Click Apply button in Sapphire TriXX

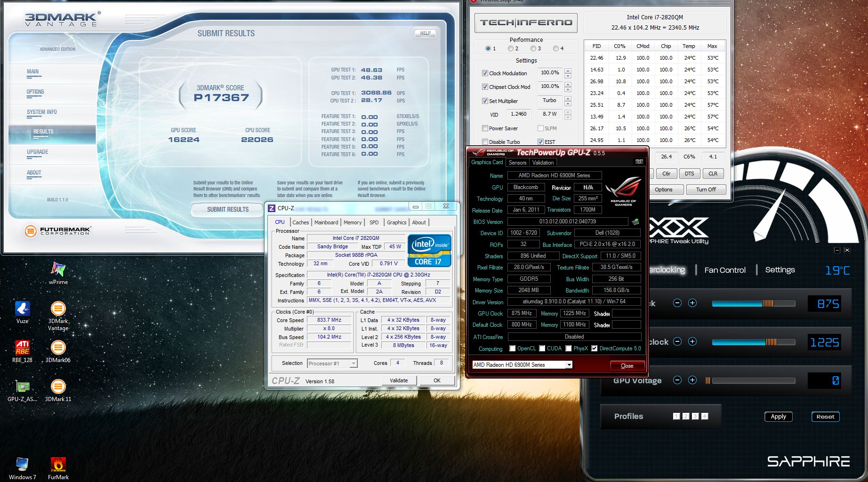point(778,417)
